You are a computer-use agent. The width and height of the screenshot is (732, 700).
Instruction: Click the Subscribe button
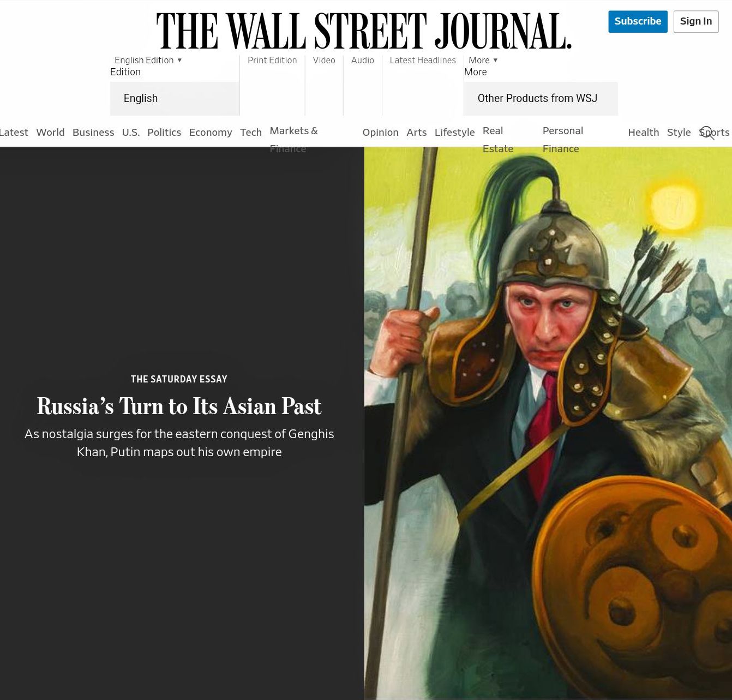(x=638, y=21)
